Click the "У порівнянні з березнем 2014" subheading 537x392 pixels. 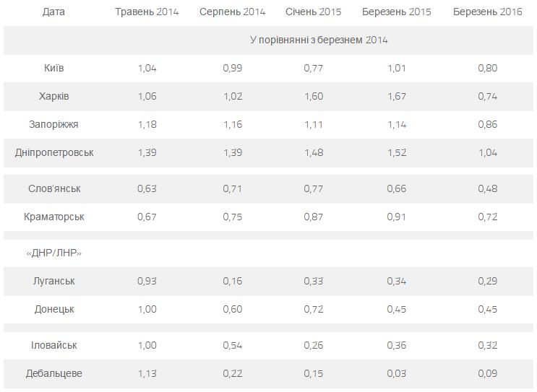pyautogui.click(x=319, y=40)
